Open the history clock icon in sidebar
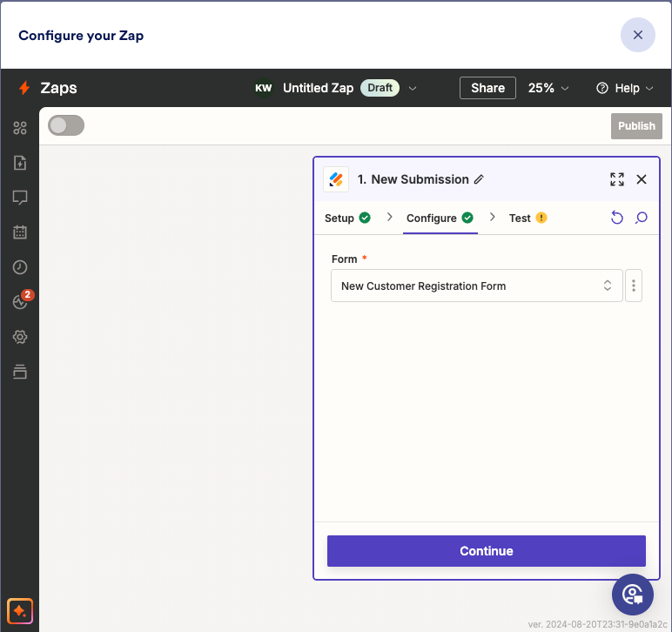The width and height of the screenshot is (672, 632). pyautogui.click(x=20, y=267)
